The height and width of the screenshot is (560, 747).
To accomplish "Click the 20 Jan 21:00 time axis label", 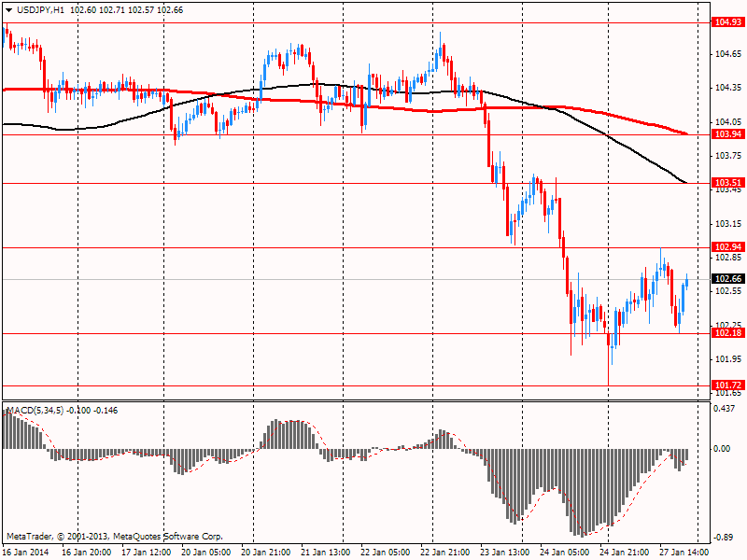I will point(266,553).
